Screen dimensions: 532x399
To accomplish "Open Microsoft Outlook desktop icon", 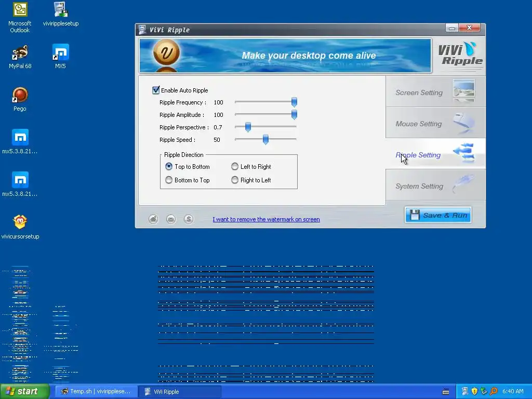I will [x=20, y=18].
